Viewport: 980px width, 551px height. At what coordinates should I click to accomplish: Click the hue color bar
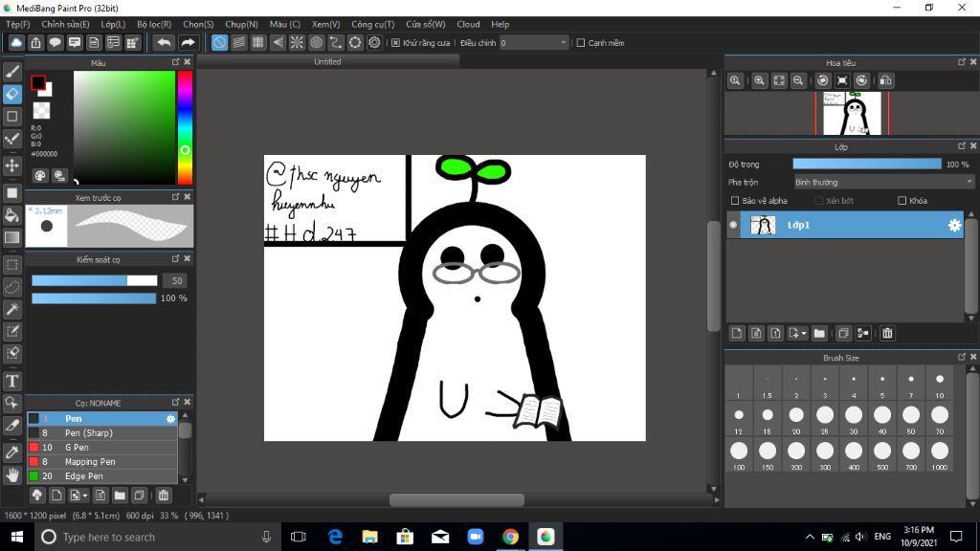(185, 127)
